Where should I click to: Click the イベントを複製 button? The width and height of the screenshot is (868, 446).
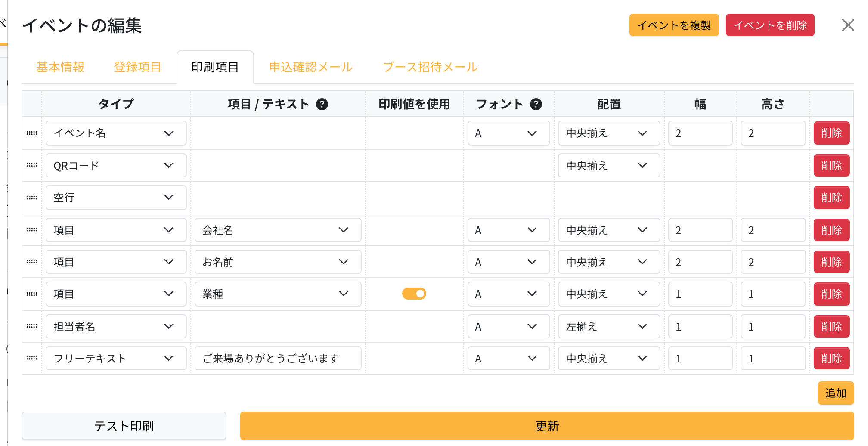[674, 25]
